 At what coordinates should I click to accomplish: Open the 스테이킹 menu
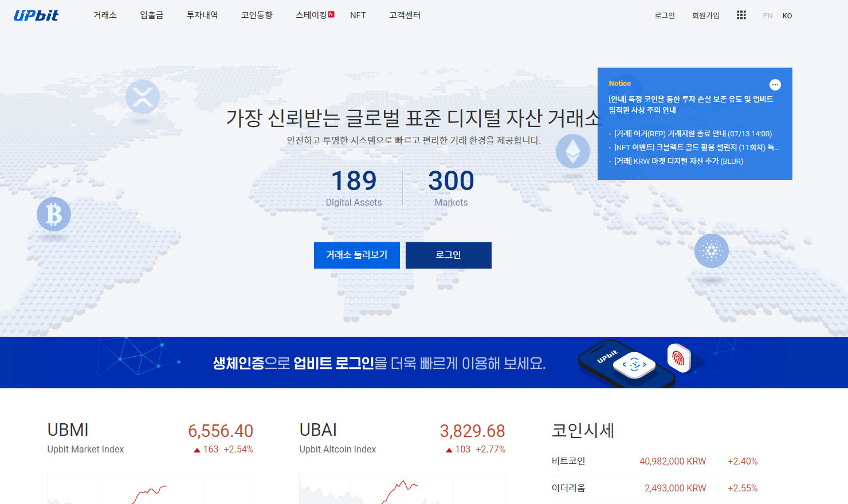tap(311, 15)
